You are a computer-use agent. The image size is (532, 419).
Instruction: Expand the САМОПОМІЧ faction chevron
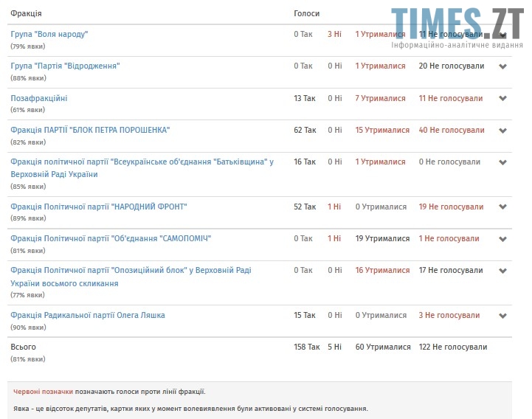click(503, 239)
